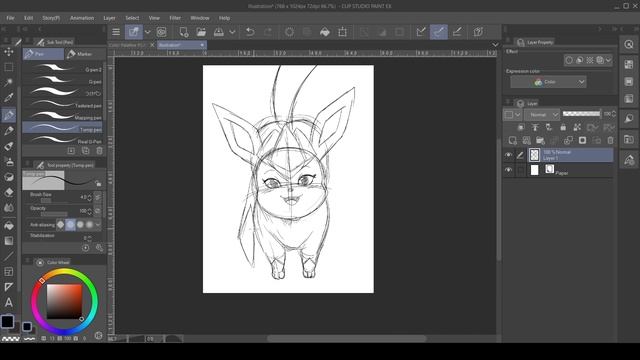
Task: Click inside the color wheel square picker
Action: coord(64,302)
